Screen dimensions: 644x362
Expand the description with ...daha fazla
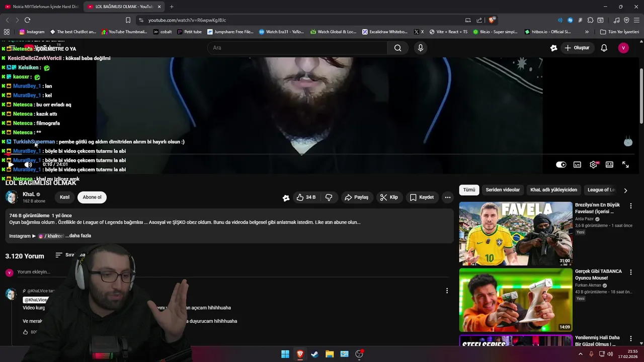pos(78,236)
